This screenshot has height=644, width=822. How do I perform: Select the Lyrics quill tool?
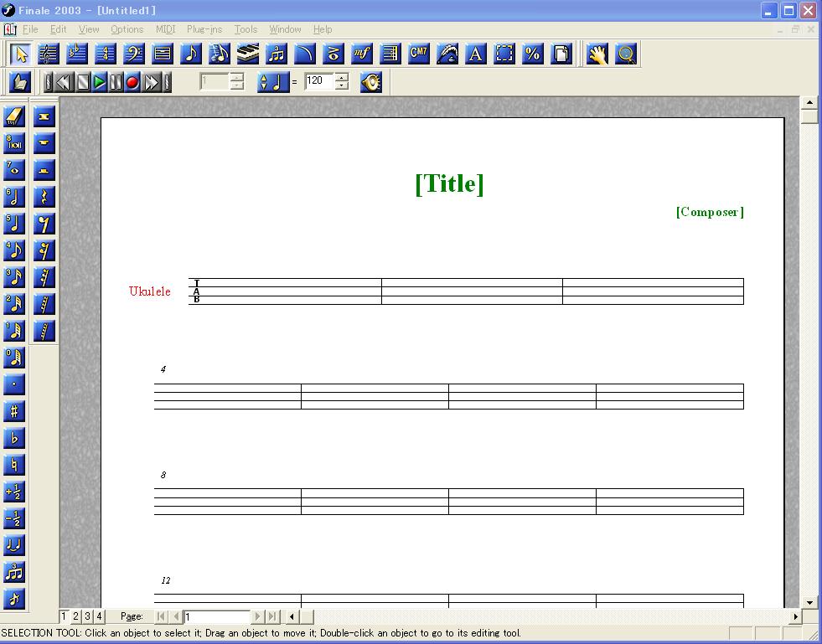click(x=447, y=54)
